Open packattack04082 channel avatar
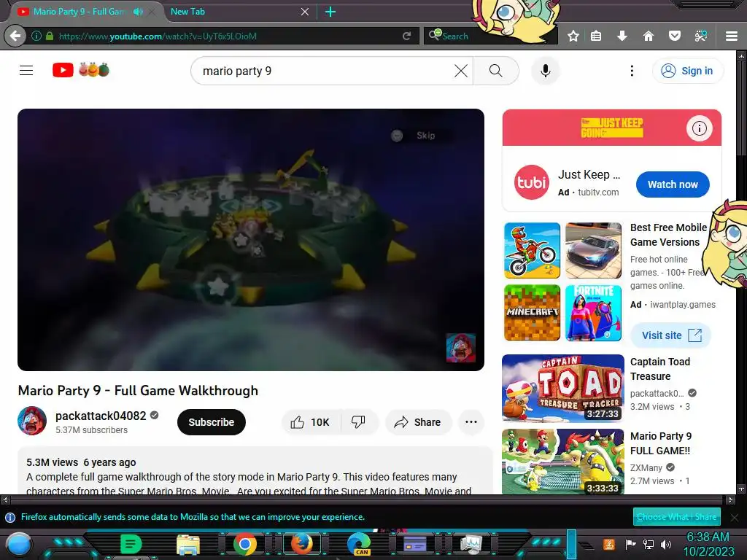This screenshot has height=560, width=747. tap(32, 421)
